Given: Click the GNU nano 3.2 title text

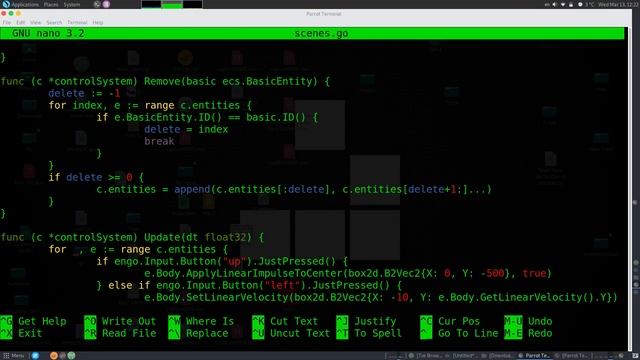Looking at the screenshot, I should pos(48,33).
